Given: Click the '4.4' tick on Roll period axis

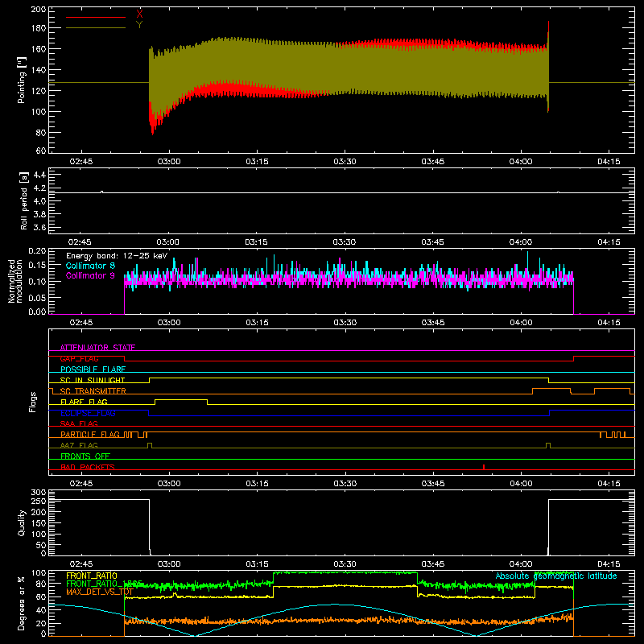Looking at the screenshot, I should 39,175.
